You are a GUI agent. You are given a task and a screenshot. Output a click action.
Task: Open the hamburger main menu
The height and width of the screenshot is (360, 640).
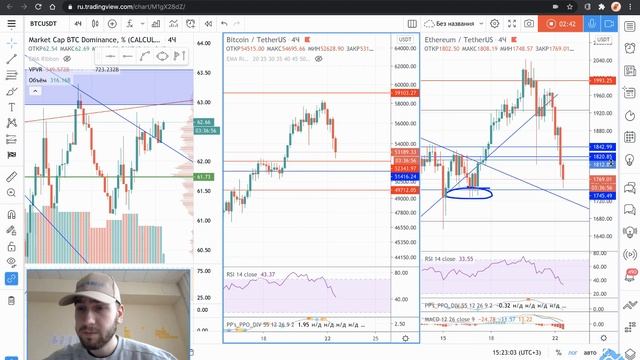11,24
